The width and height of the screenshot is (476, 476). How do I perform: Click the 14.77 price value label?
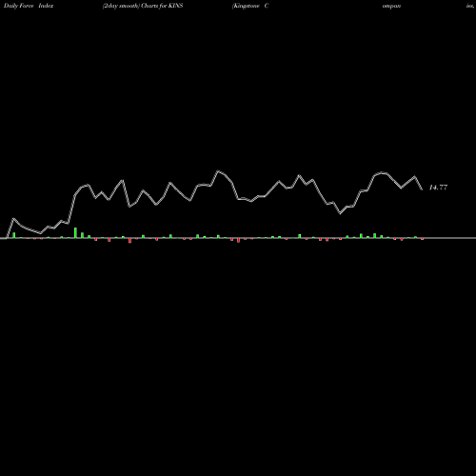tap(438, 188)
